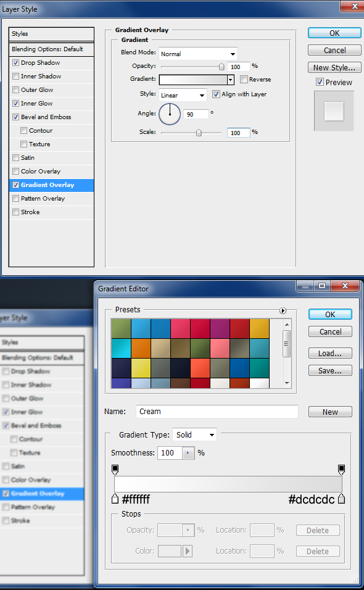Screen dimensions: 364x590
Task: Toggle the Drop Shadow checkbox
Action: tap(16, 63)
